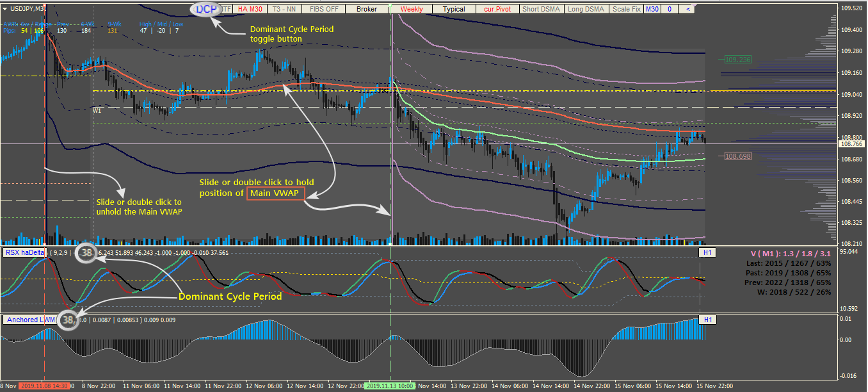This screenshot has height=392, width=868.
Task: Click the Last: 2015 / 1267 / 63% row
Action: [789, 263]
